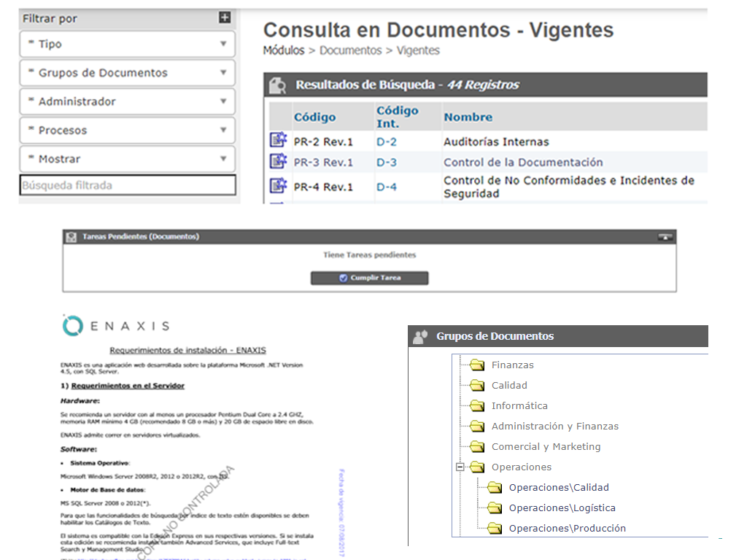Select the Operaciones\Logística group
This screenshot has height=560, width=747.
562,508
